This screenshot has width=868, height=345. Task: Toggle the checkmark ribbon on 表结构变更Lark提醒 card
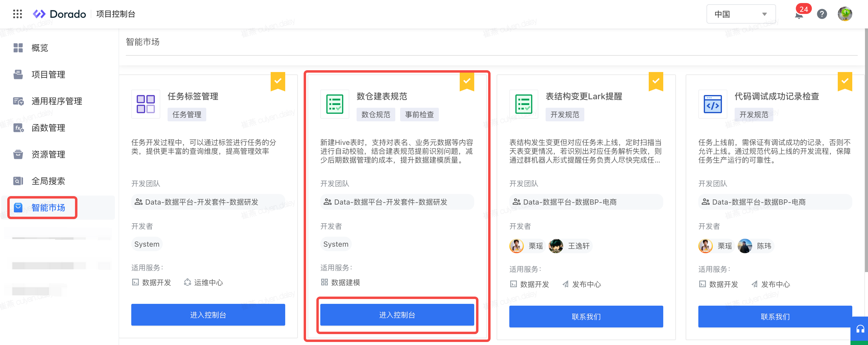coord(656,81)
